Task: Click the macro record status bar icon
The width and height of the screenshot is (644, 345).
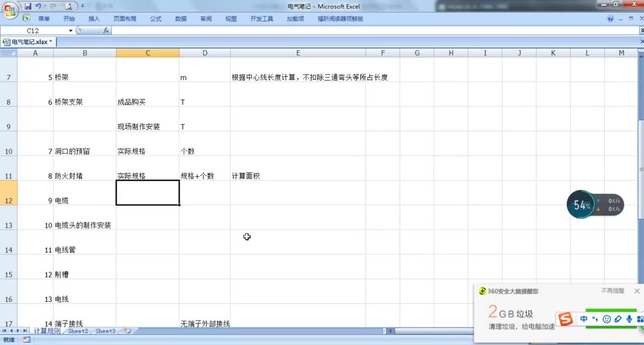Action: pyautogui.click(x=27, y=340)
